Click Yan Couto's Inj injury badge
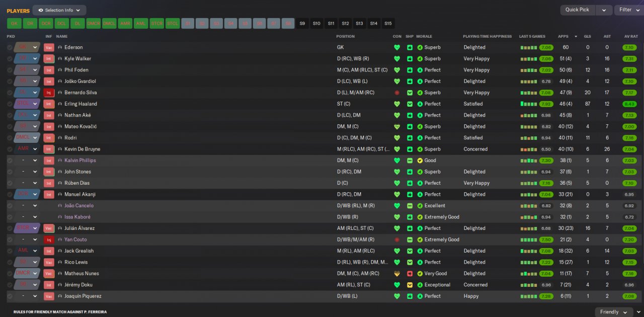The image size is (644, 317). (x=49, y=240)
